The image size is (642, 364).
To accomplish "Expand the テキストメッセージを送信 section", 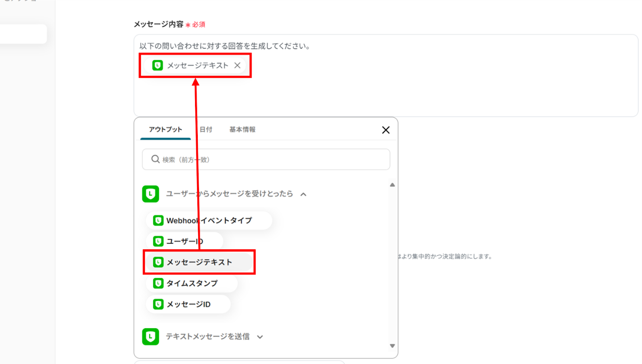I will point(260,337).
